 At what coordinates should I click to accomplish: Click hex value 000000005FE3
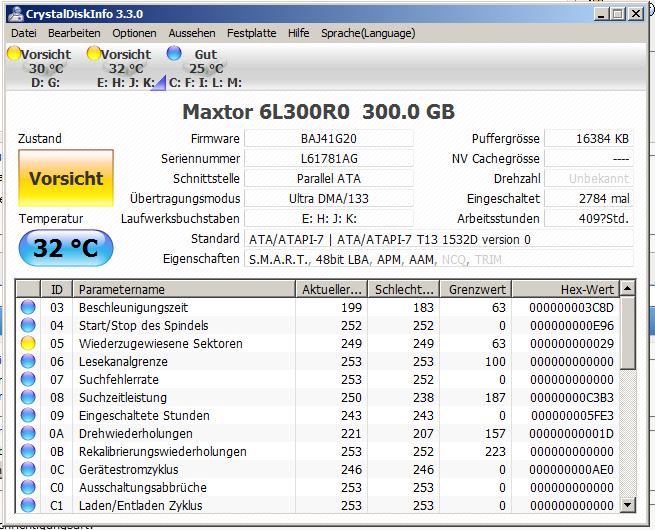click(x=572, y=415)
